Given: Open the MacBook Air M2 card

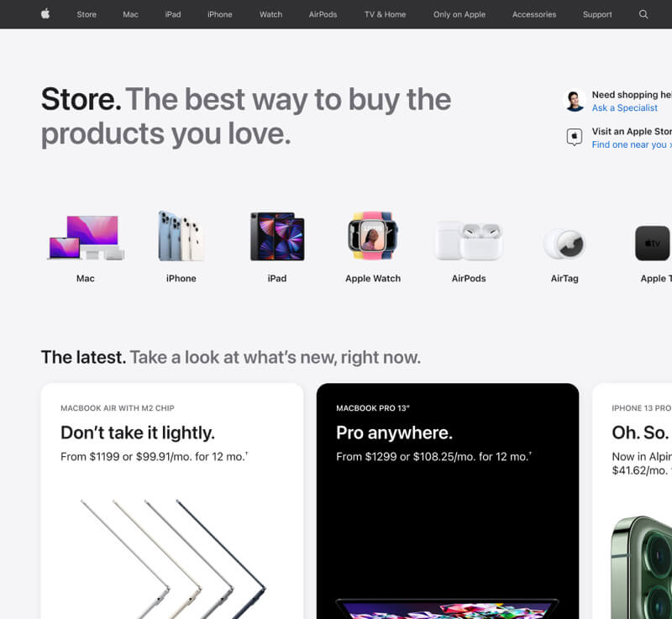Looking at the screenshot, I should [x=172, y=501].
